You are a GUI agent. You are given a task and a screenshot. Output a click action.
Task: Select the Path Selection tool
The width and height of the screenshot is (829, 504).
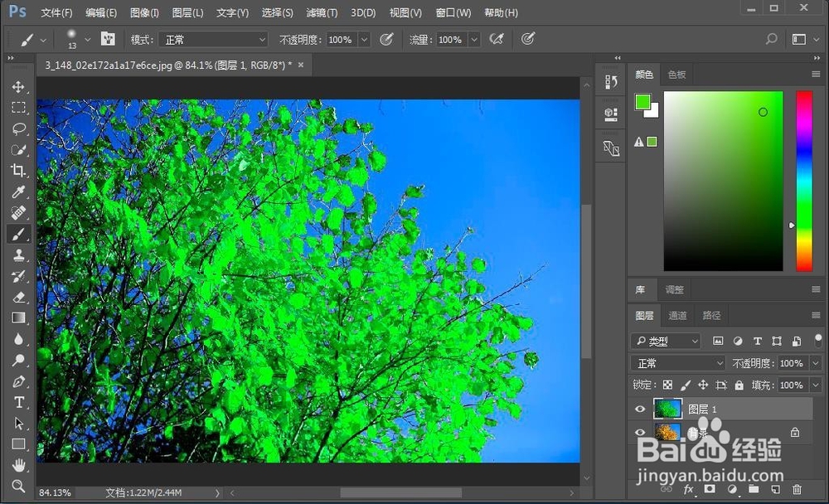click(x=18, y=424)
